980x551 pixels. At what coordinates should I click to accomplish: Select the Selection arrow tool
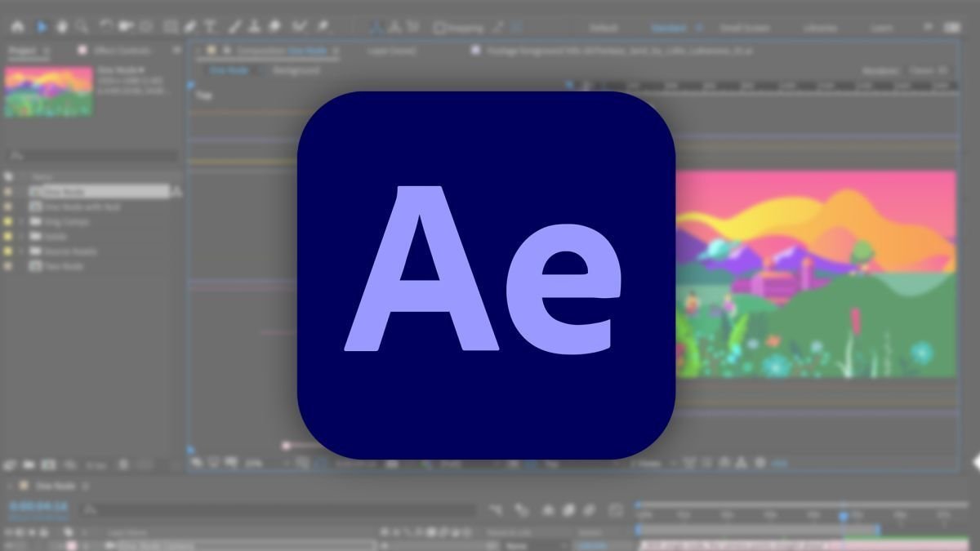click(x=42, y=27)
